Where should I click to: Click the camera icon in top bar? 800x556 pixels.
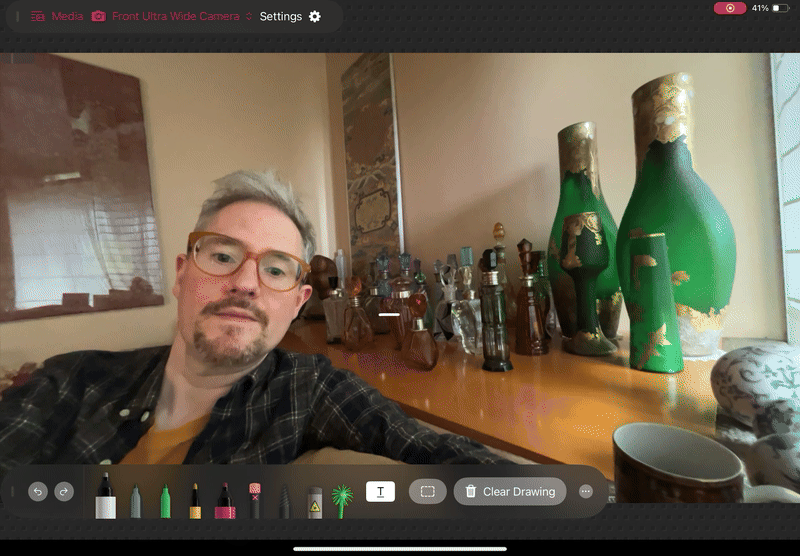(98, 16)
